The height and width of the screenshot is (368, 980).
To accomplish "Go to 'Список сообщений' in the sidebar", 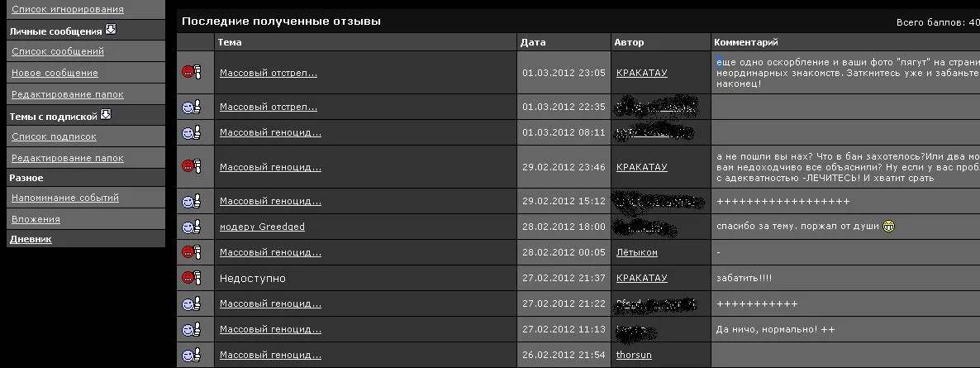I will pos(57,51).
